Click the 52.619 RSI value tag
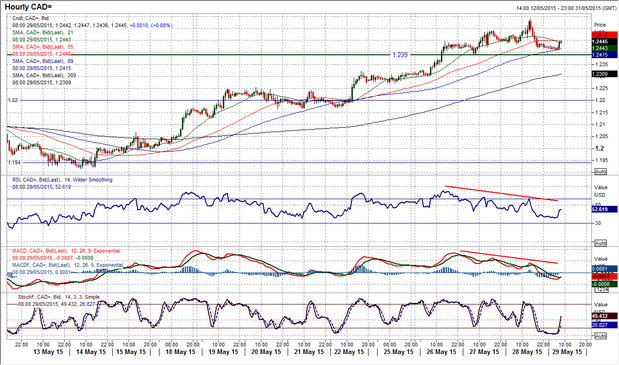 click(605, 209)
